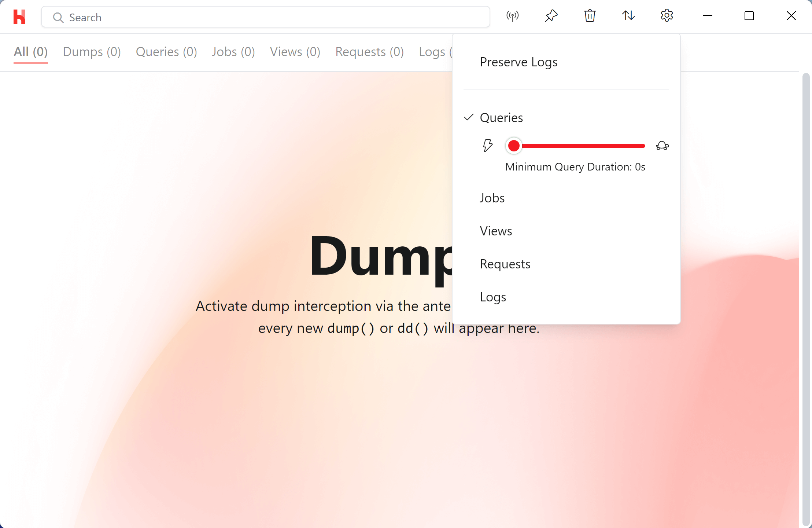This screenshot has height=528, width=812.
Task: Adjust the Minimum Query Duration slider
Action: pyautogui.click(x=514, y=146)
